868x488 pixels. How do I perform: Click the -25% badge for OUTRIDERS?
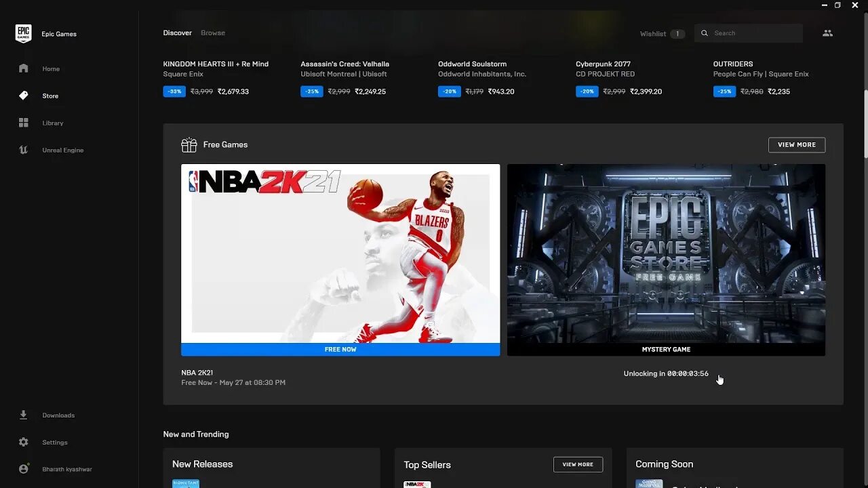point(724,91)
